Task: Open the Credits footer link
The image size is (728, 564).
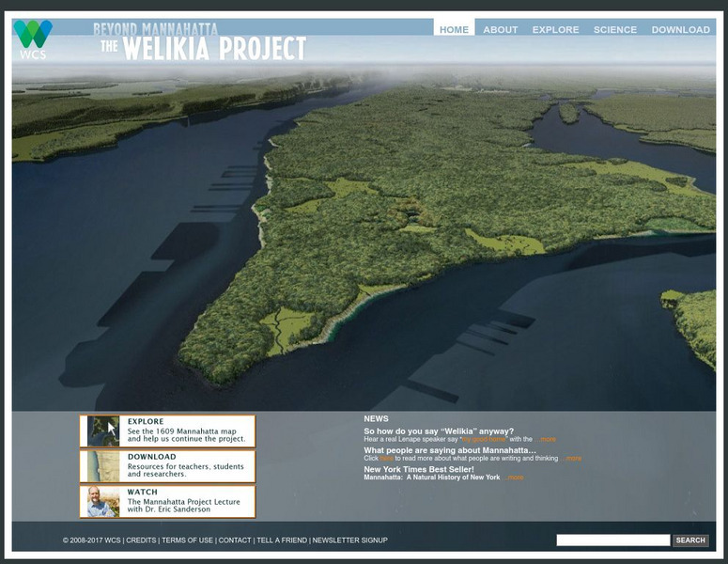Action: click(x=141, y=540)
